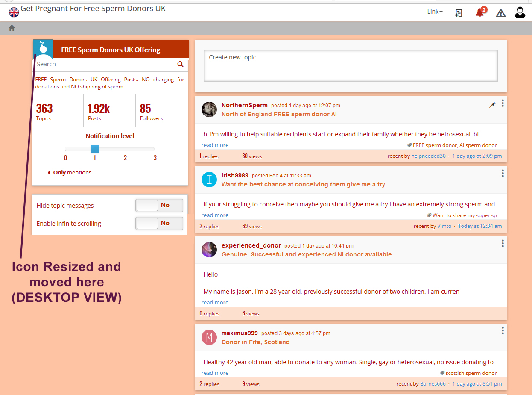532x395 pixels.
Task: Toggle the Hide topic messages switch
Action: click(159, 206)
